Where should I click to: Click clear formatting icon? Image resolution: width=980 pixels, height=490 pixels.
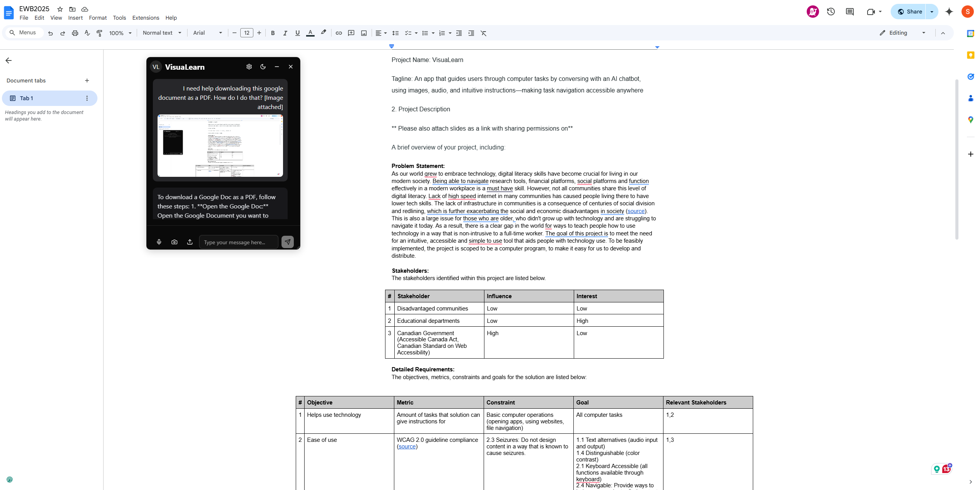tap(484, 33)
